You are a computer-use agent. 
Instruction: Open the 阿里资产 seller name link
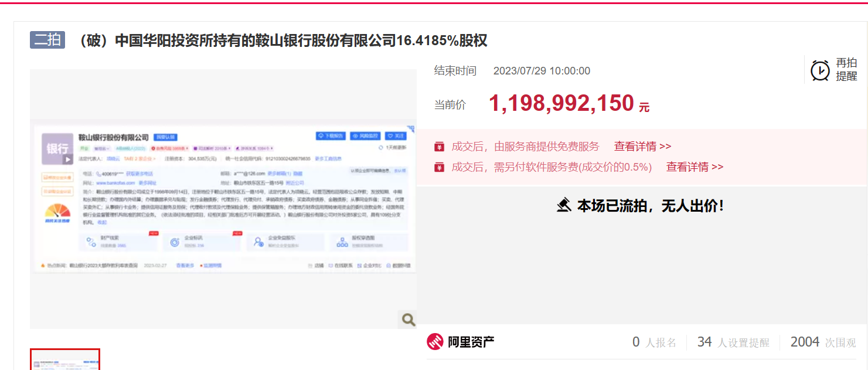[471, 342]
